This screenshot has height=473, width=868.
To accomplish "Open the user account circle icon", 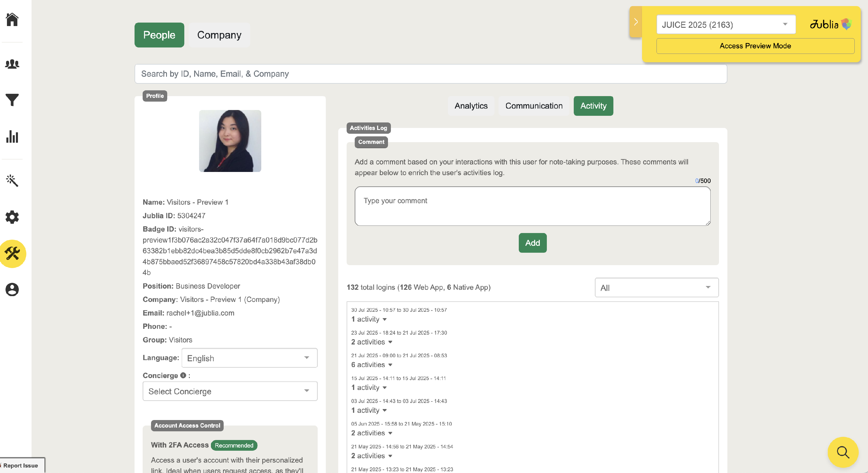I will 12,289.
